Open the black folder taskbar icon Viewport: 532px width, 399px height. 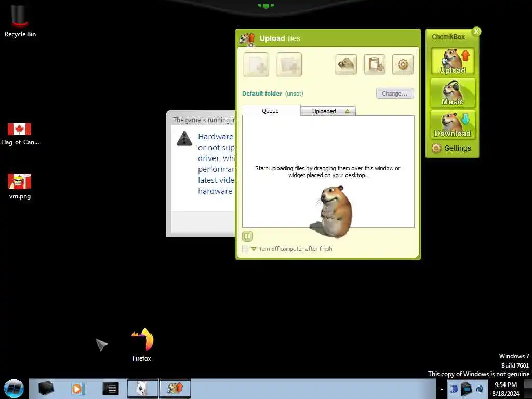[46, 389]
